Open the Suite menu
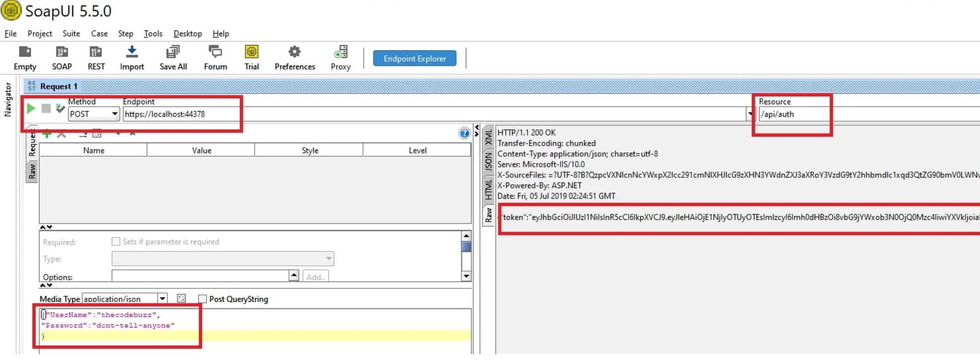The height and width of the screenshot is (360, 980). point(71,34)
